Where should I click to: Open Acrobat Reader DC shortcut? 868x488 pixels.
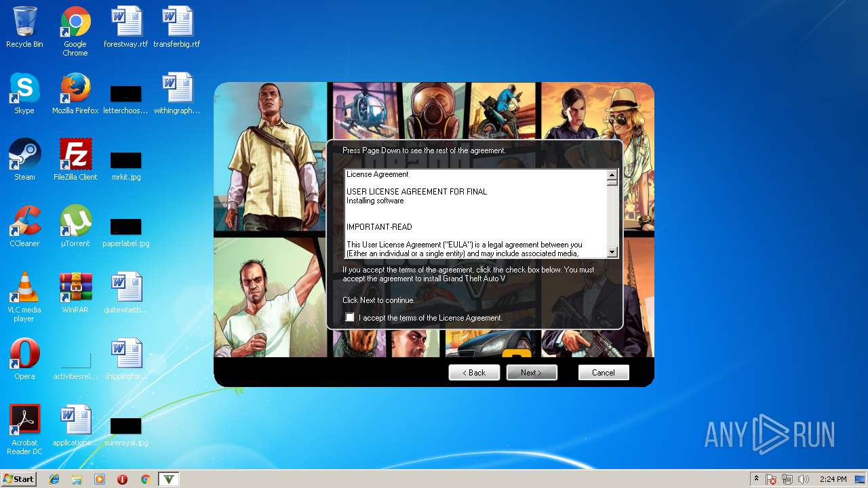tap(24, 430)
